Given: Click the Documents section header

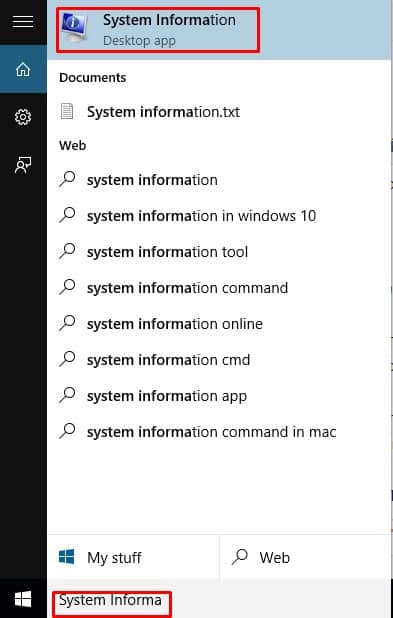Looking at the screenshot, I should point(93,78).
